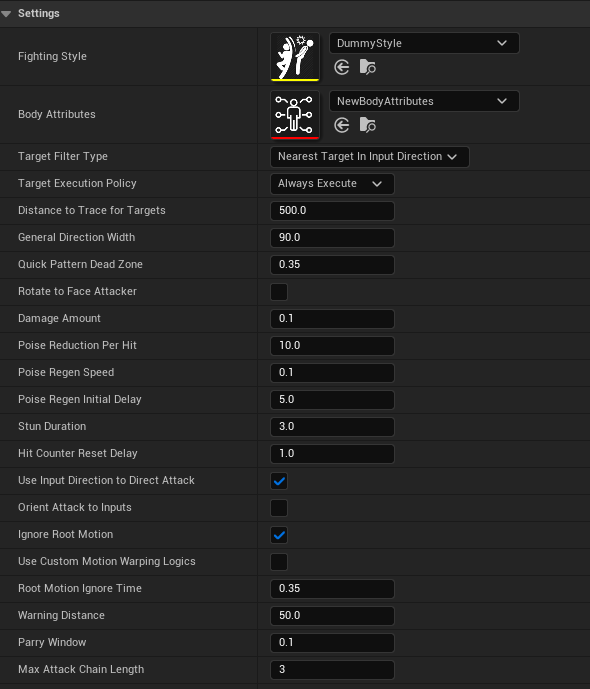This screenshot has height=689, width=590.
Task: Click the Warning Distance label
Action: [62, 615]
